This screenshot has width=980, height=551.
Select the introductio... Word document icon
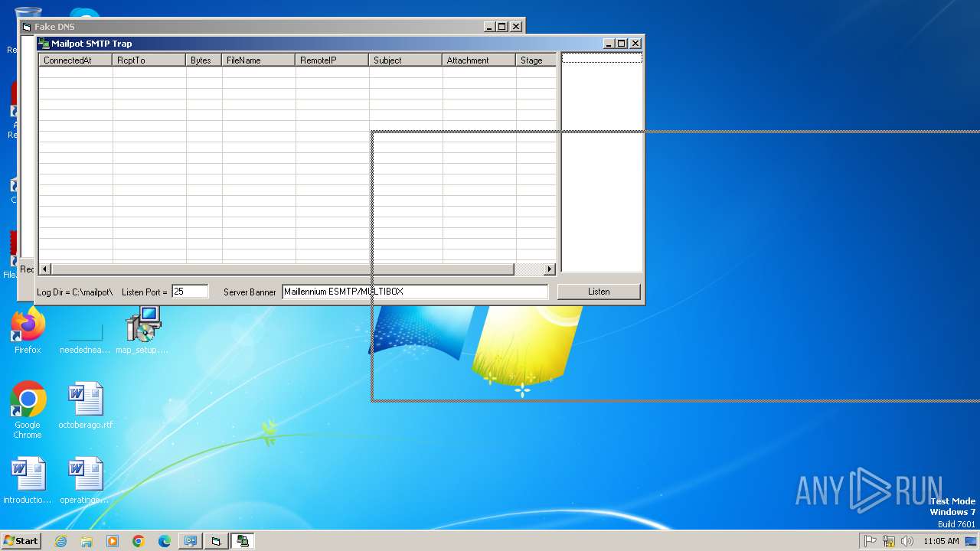pyautogui.click(x=28, y=481)
